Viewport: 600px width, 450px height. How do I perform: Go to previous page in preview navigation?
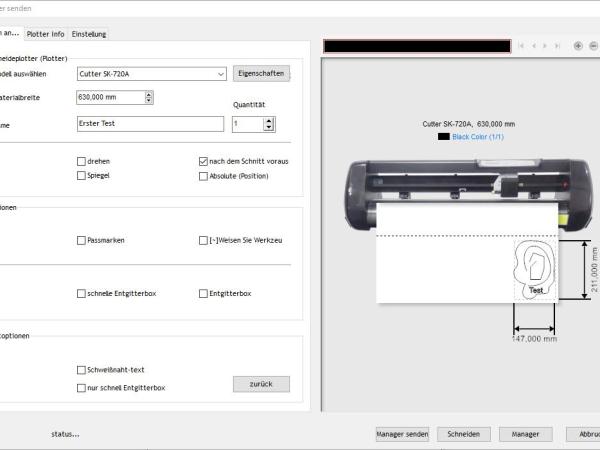point(533,46)
